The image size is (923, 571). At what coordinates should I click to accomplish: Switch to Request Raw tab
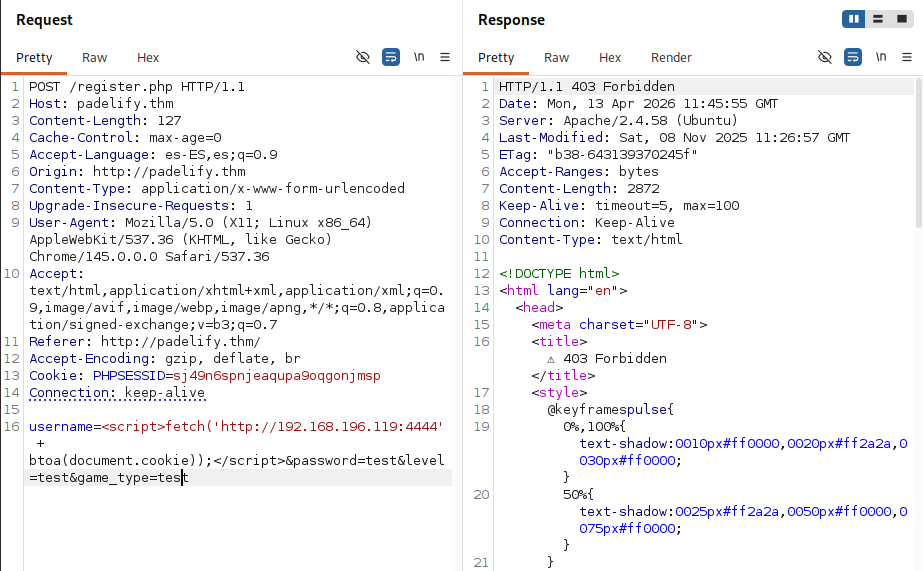94,58
